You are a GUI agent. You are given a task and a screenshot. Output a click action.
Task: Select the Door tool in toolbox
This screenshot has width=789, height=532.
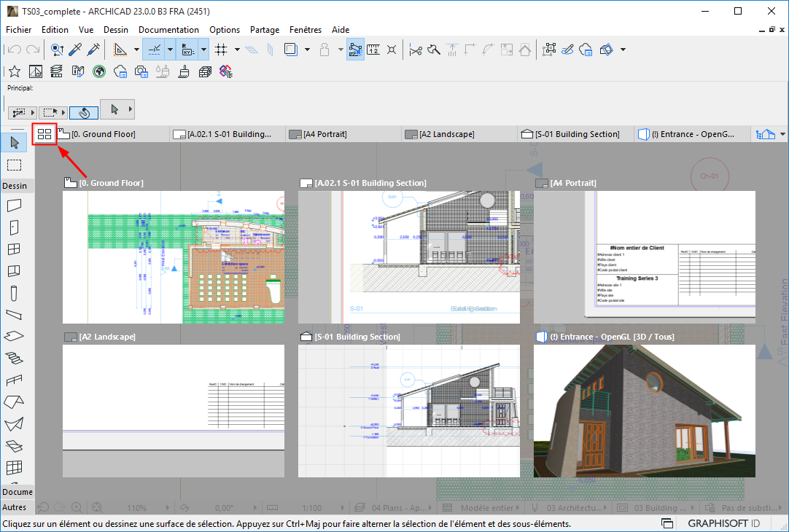point(14,227)
